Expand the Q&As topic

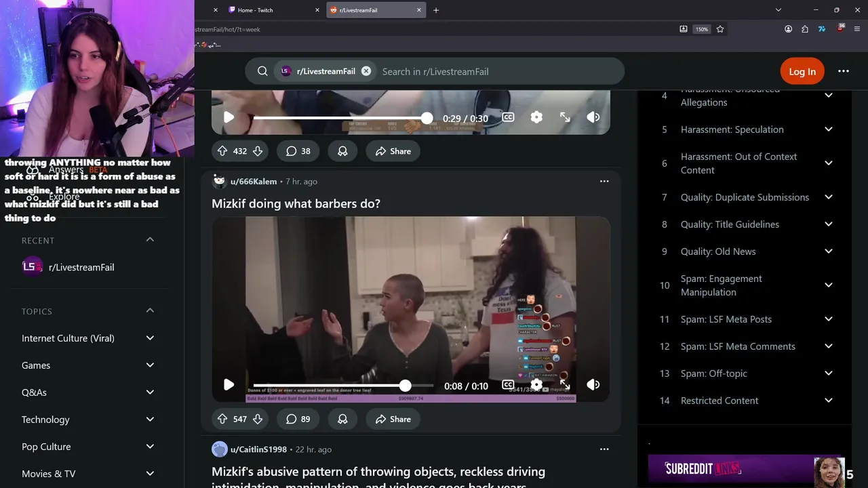150,392
